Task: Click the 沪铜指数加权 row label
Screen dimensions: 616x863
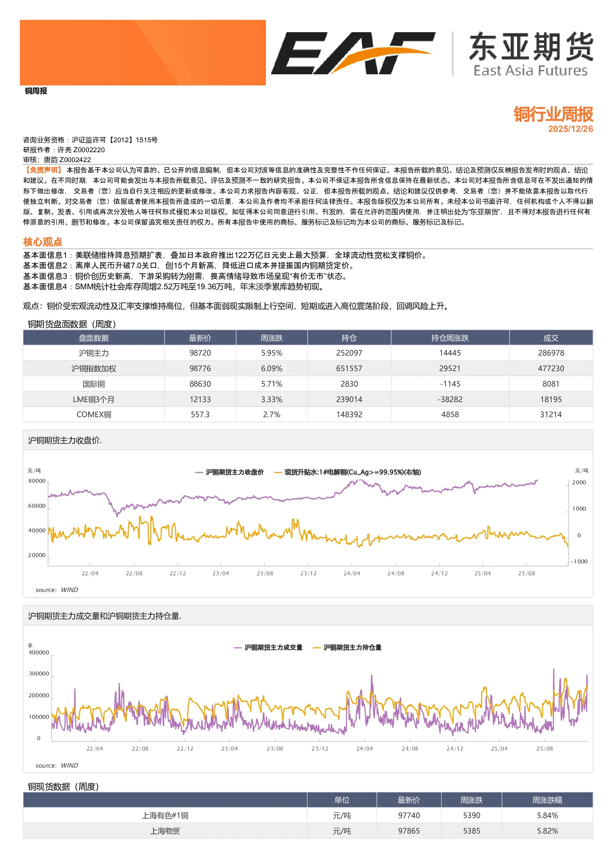Action: pyautogui.click(x=94, y=368)
